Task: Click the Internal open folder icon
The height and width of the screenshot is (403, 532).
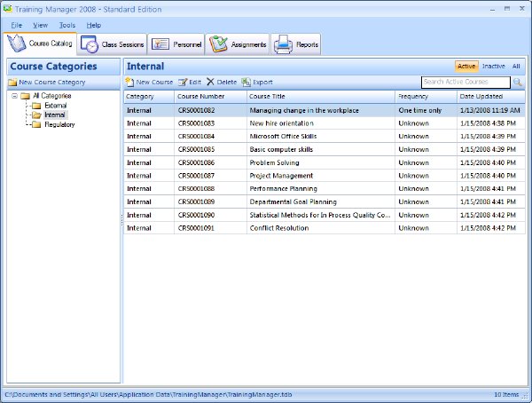Action: pyautogui.click(x=36, y=115)
